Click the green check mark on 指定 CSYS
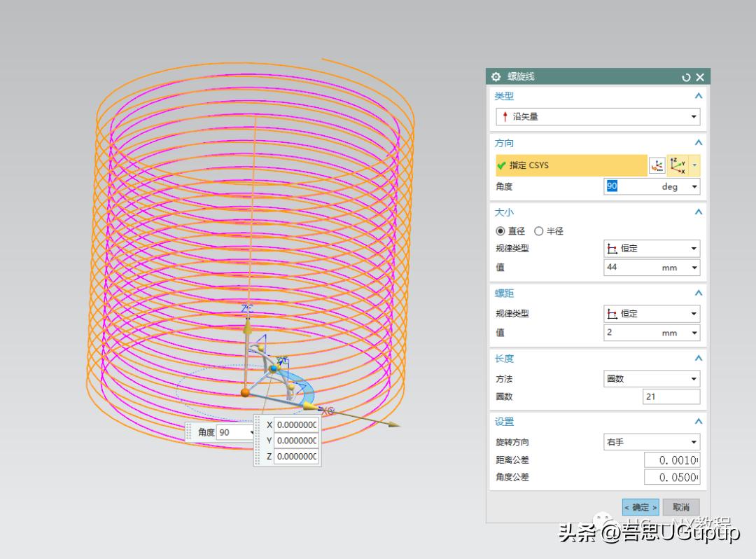The image size is (756, 559). coord(502,165)
